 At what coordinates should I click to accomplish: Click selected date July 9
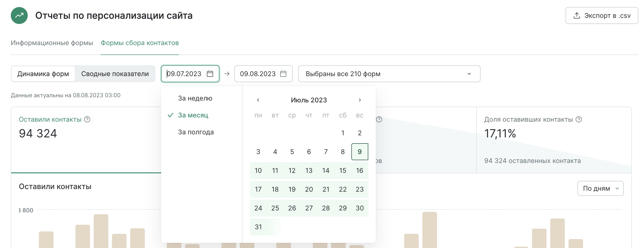point(360,152)
